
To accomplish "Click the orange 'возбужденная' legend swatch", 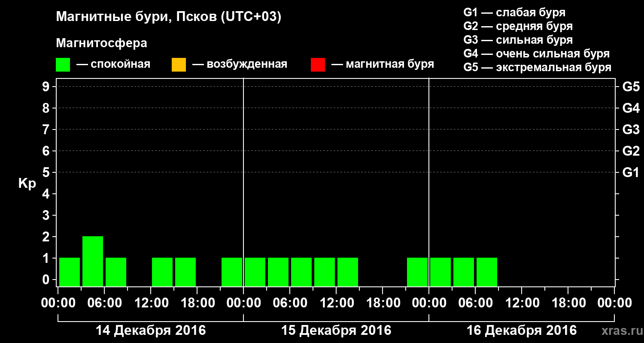I will (x=179, y=65).
